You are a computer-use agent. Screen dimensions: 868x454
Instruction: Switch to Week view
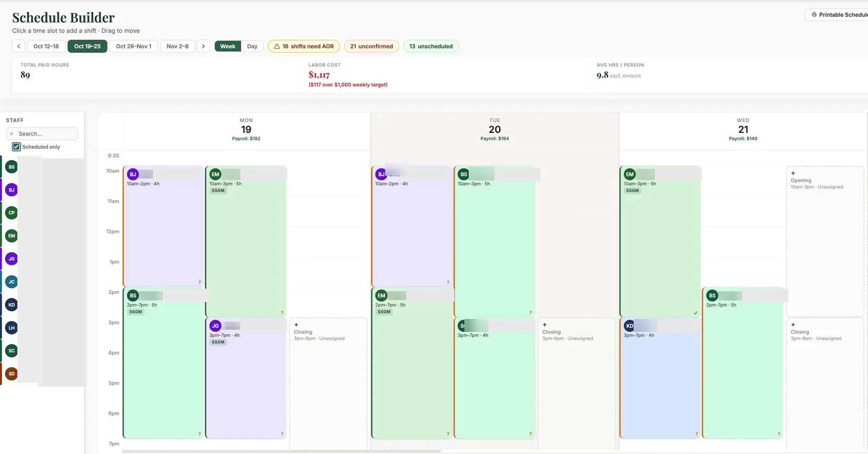click(228, 46)
